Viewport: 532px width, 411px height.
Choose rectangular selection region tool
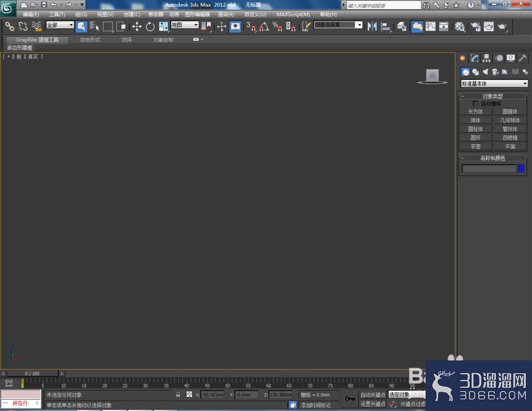coord(108,27)
